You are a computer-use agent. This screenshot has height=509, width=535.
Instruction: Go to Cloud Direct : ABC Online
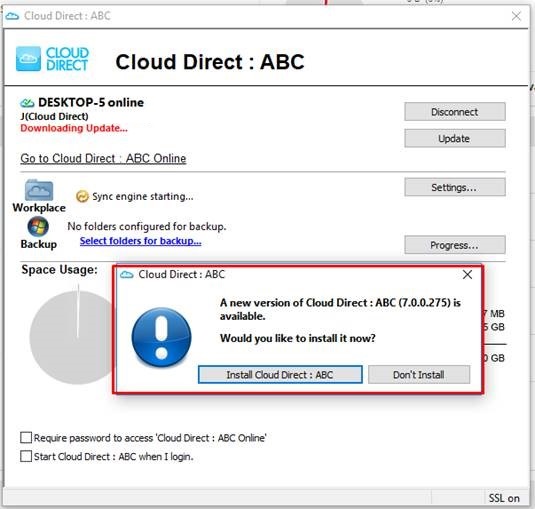pos(103,159)
